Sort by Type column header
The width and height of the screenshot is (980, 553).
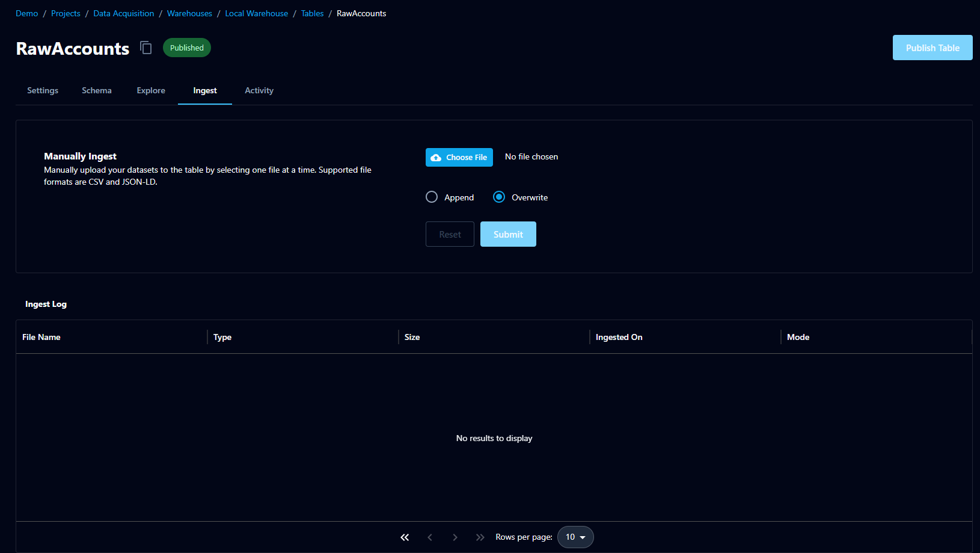(222, 337)
